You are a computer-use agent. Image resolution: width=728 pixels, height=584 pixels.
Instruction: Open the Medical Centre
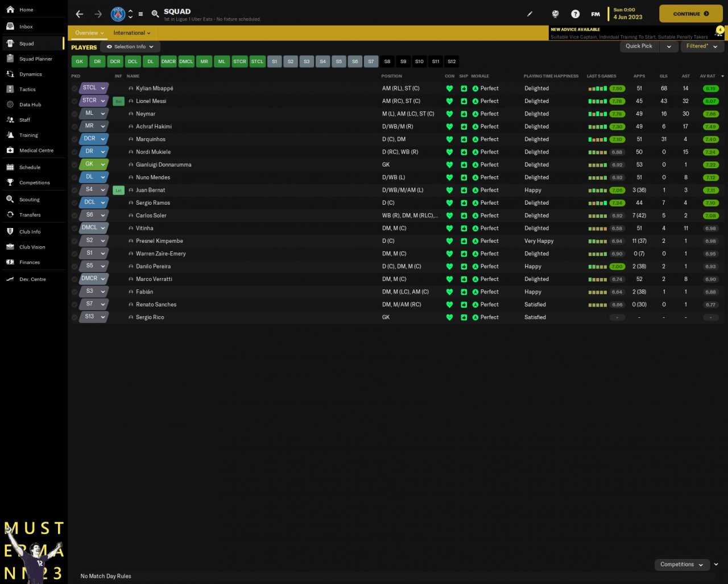click(x=36, y=151)
